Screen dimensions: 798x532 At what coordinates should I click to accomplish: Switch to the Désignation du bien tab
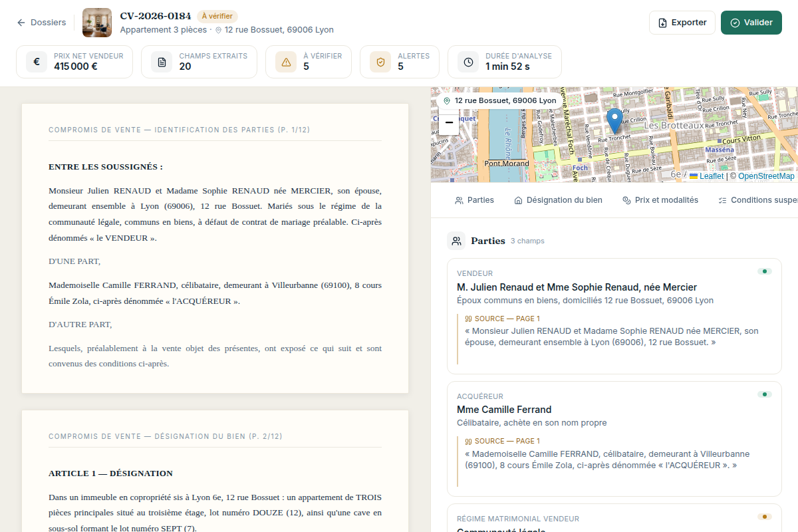pos(558,200)
